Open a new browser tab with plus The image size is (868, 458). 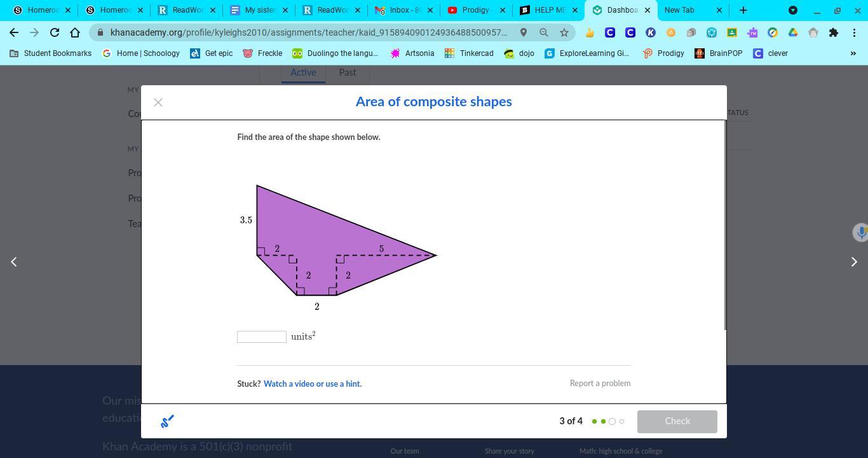(x=743, y=10)
